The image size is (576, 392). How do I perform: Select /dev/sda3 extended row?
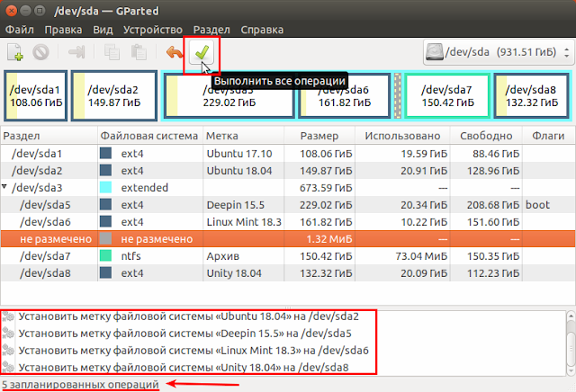[288, 188]
